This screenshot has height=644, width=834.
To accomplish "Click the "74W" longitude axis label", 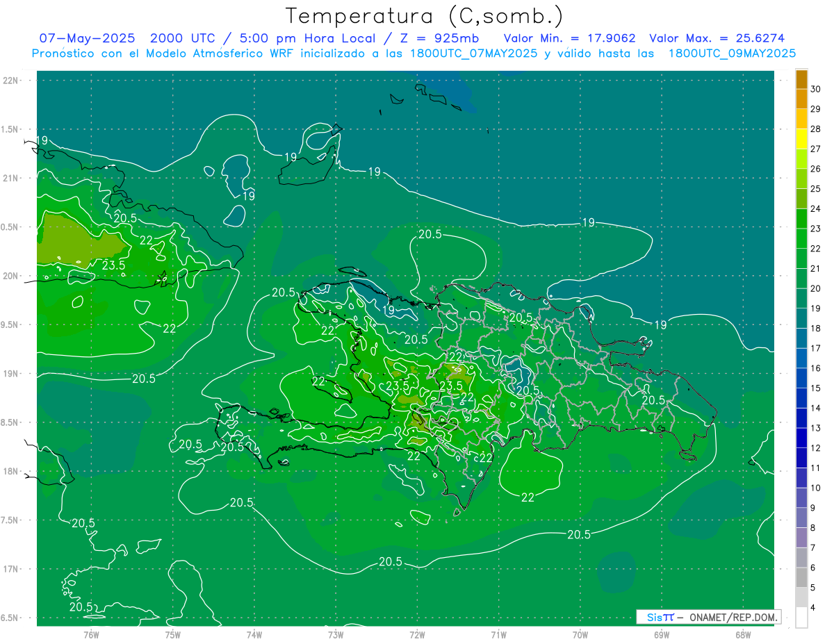I will click(x=254, y=634).
